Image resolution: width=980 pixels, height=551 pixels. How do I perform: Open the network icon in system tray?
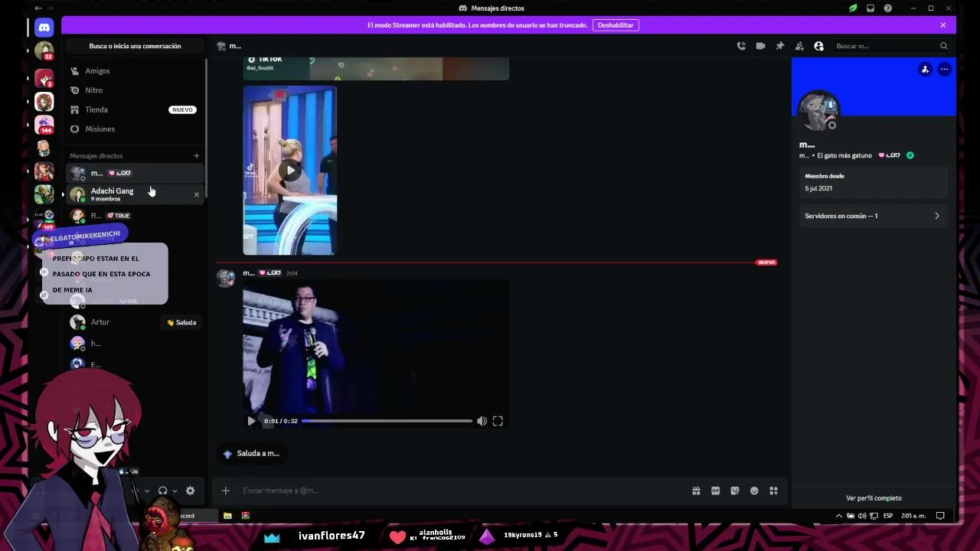874,516
